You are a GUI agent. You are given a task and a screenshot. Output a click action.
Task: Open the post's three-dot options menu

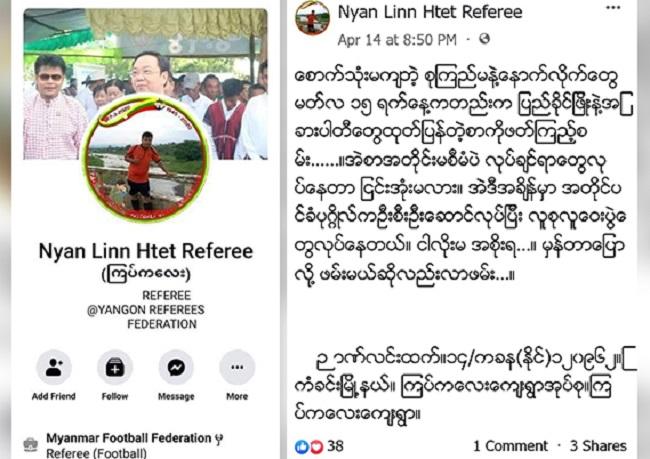(613, 8)
